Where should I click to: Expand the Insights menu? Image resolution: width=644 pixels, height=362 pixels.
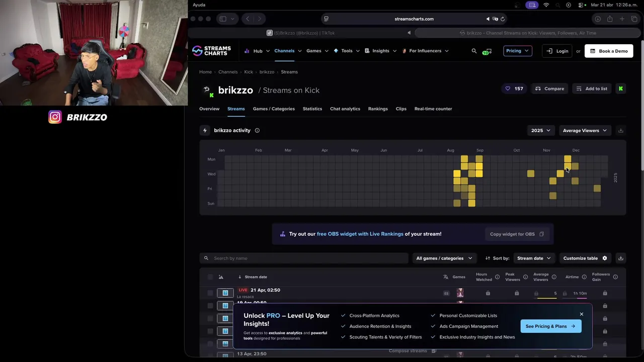click(x=380, y=51)
